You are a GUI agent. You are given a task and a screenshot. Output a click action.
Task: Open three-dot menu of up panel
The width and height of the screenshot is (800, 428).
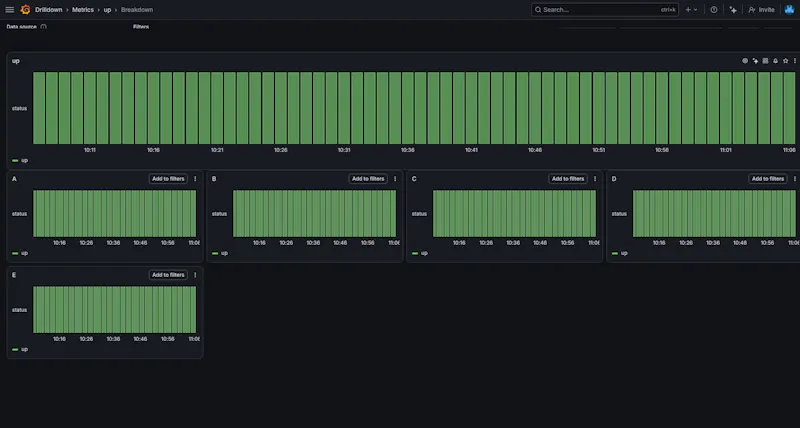pos(794,61)
